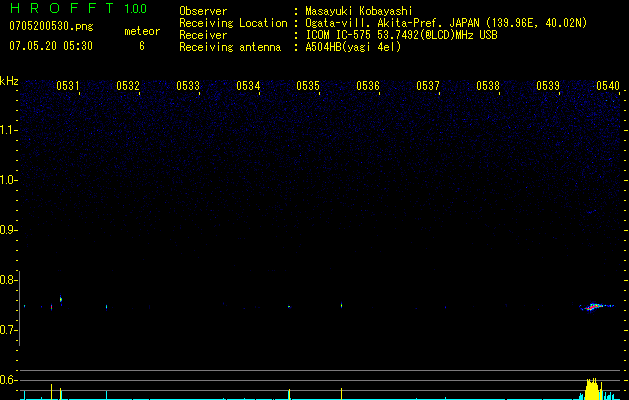629x400 pixels.
Task: Click the HROFFT 1.0.0 title text
Action: coord(79,8)
